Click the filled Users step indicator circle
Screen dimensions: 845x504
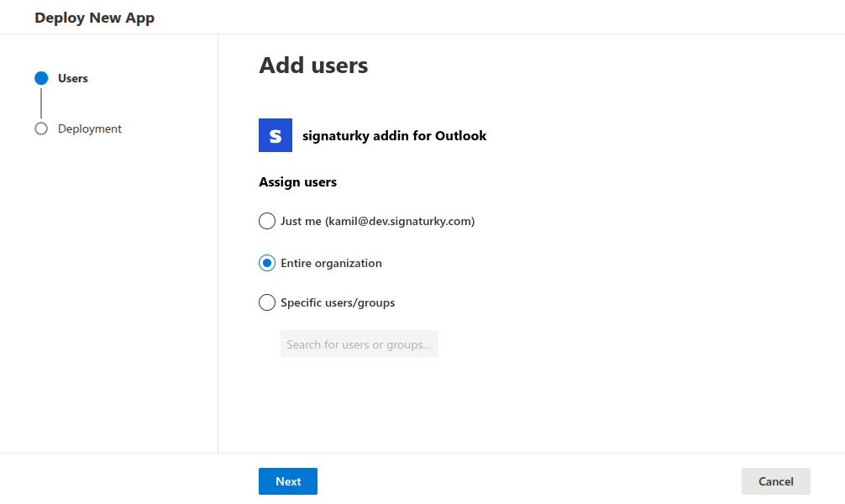coord(41,78)
